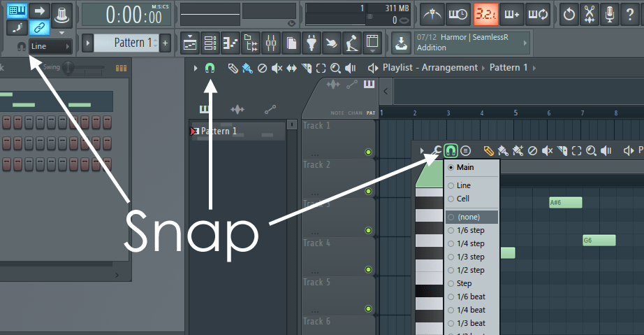
Task: Click the Playlist scroll left chevron
Action: click(386, 91)
